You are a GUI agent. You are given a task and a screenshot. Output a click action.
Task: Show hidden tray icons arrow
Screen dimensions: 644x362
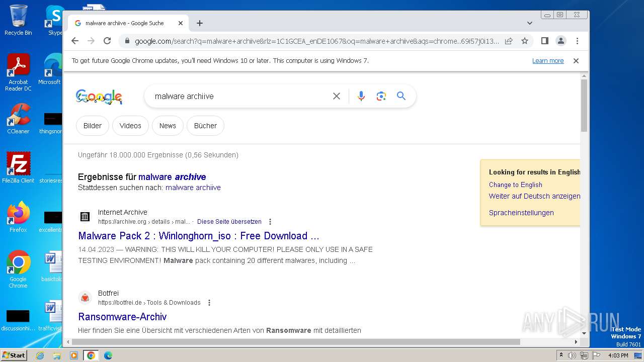[x=561, y=355]
